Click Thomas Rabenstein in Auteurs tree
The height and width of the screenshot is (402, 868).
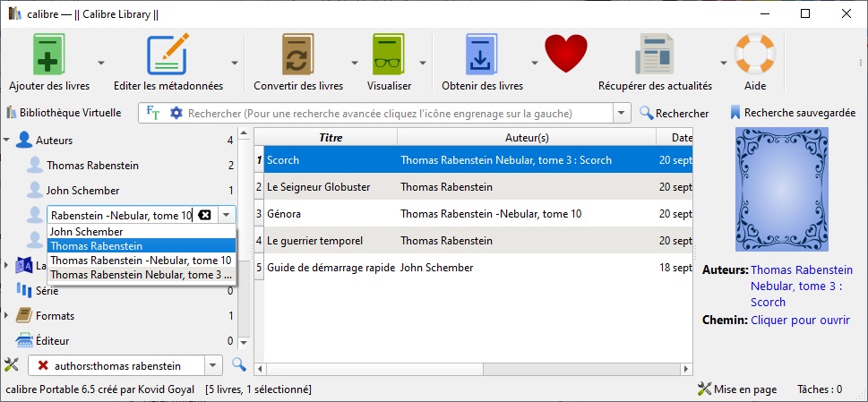pyautogui.click(x=93, y=166)
